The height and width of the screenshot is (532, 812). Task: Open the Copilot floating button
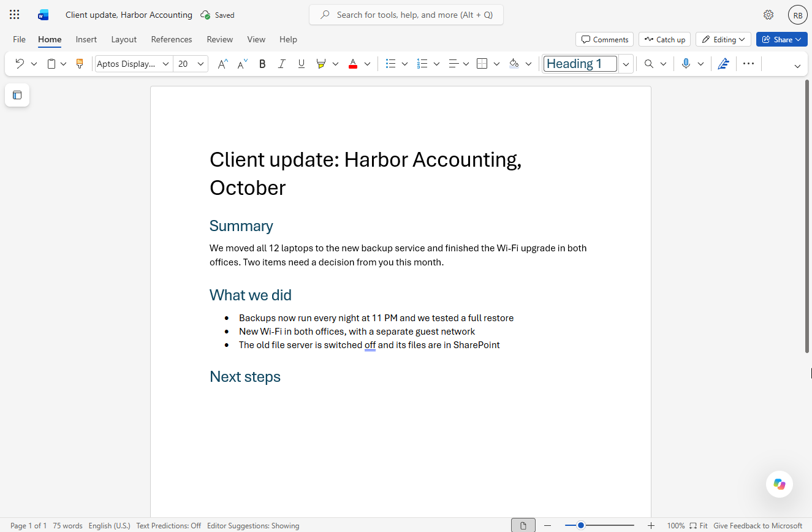(x=780, y=484)
